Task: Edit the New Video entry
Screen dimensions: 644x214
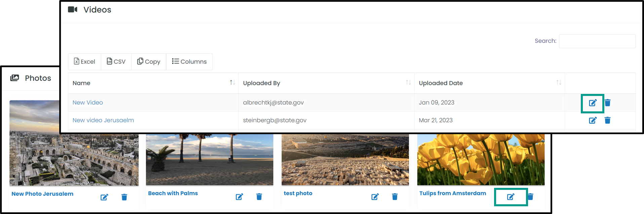Action: coord(593,103)
